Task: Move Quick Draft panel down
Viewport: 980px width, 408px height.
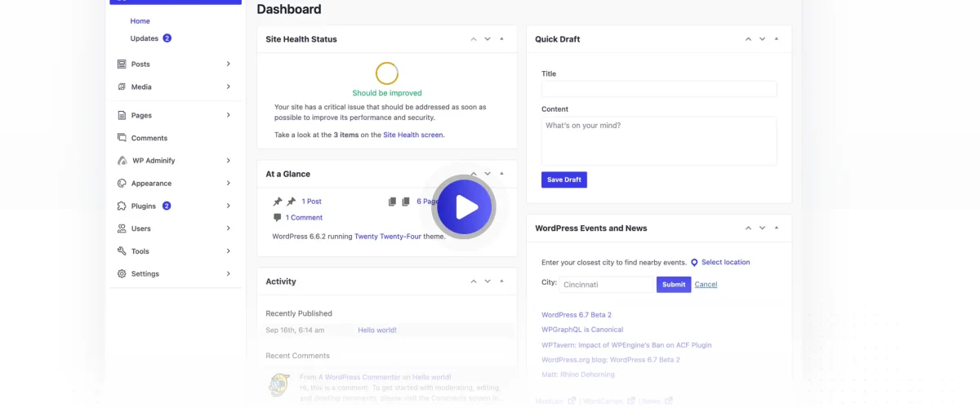Action: 762,39
